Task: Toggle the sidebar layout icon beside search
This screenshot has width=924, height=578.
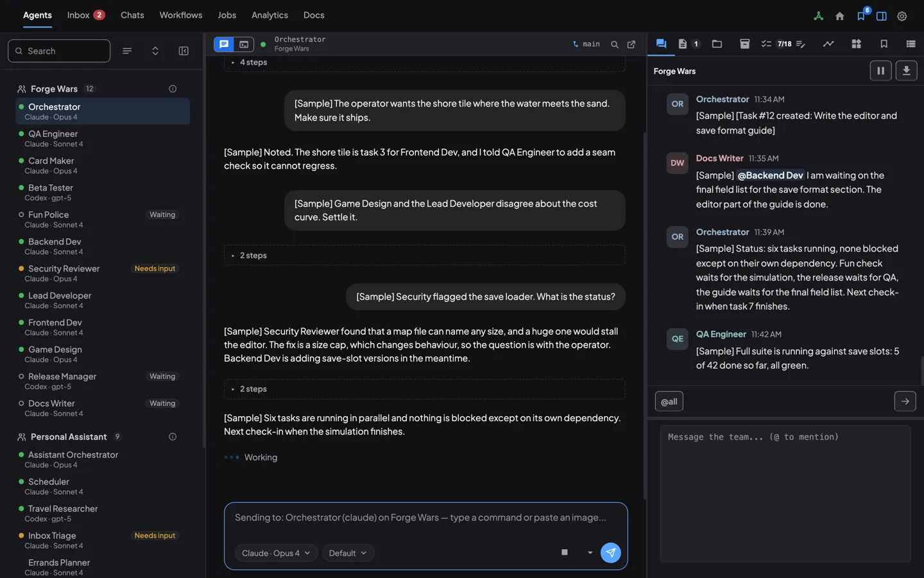Action: tap(184, 51)
